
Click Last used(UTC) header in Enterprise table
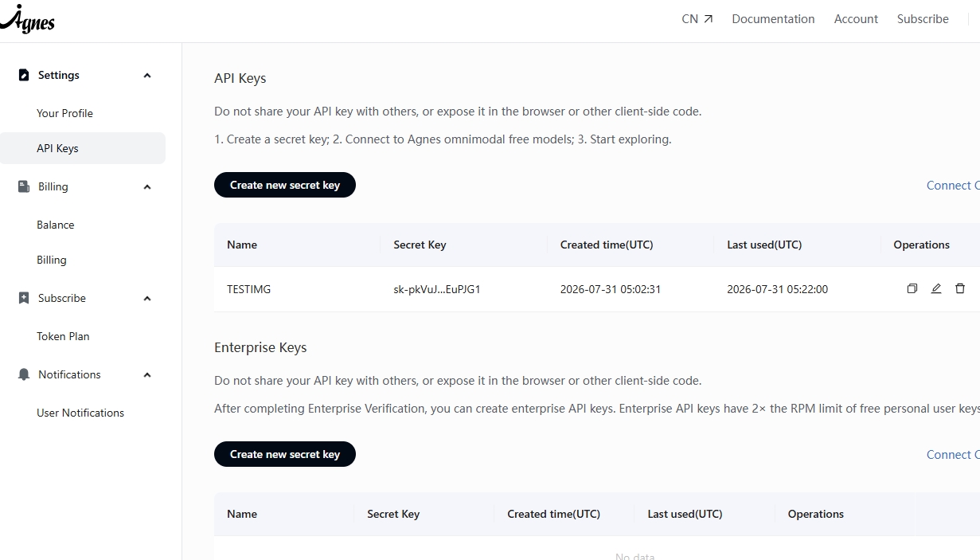(x=685, y=514)
